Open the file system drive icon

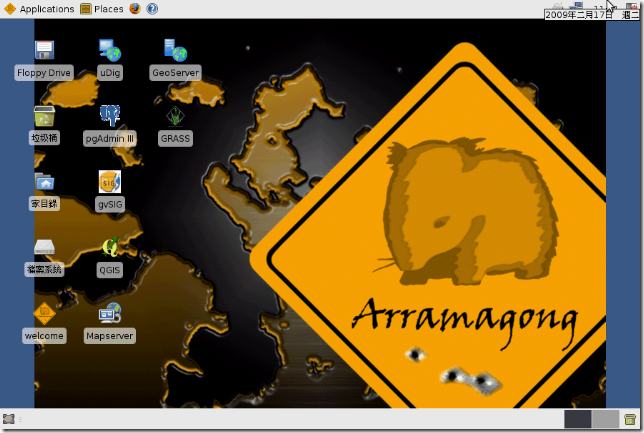tap(44, 247)
